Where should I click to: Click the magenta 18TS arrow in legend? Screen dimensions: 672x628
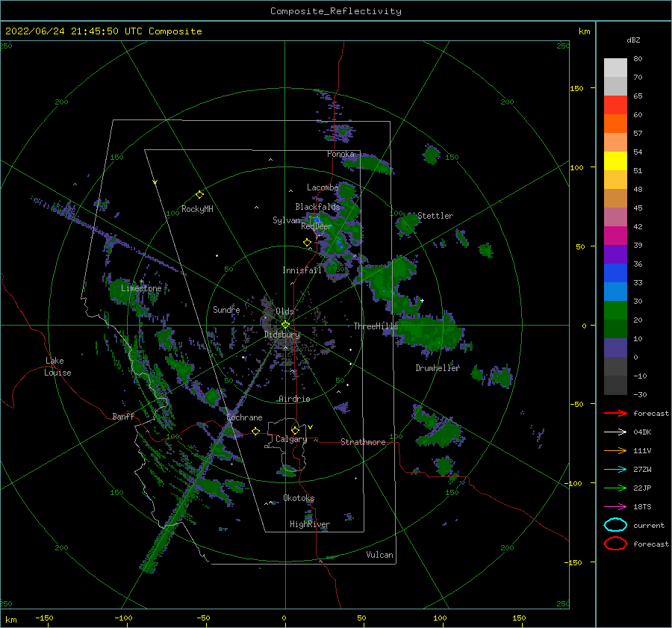pos(615,507)
